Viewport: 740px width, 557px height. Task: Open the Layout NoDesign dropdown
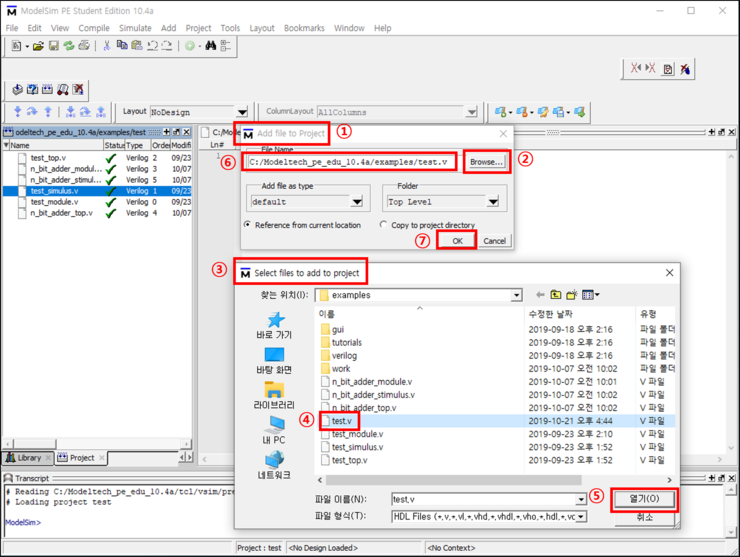click(242, 112)
